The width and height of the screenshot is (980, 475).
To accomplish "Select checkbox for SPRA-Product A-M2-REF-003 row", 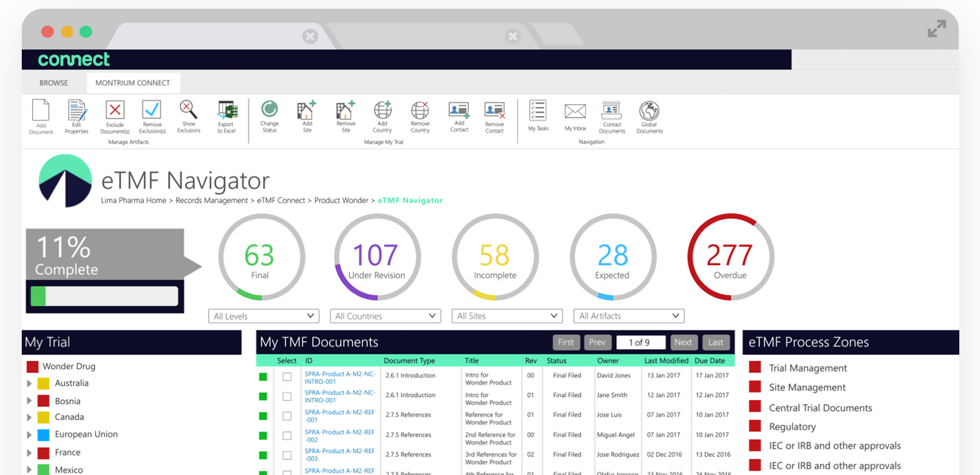I will (287, 455).
